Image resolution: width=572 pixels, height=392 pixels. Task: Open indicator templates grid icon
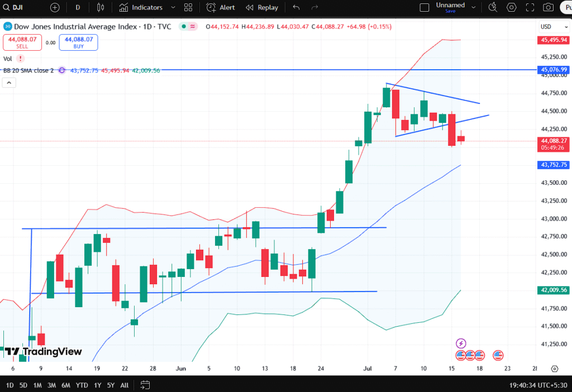tap(188, 7)
